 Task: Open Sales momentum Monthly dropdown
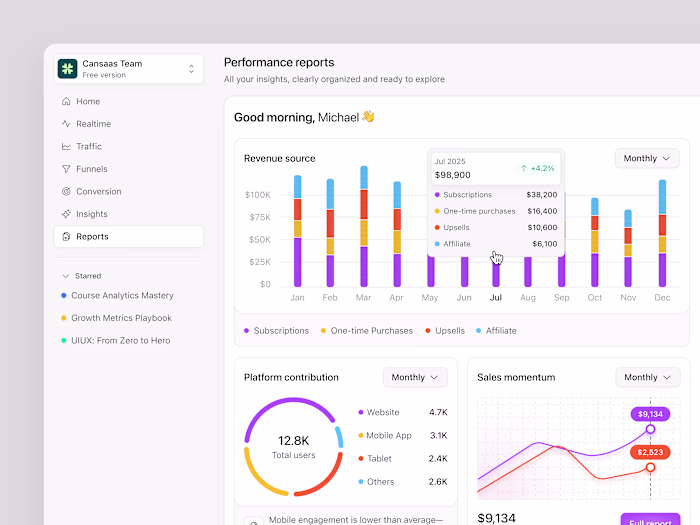647,377
